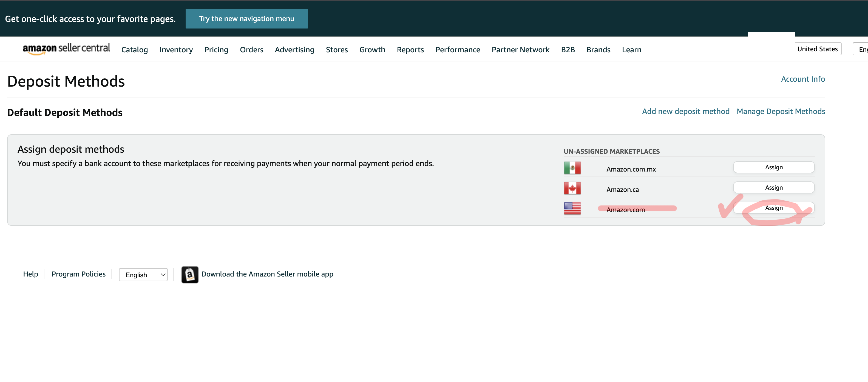Open the Growth menu
The height and width of the screenshot is (382, 868).
pos(372,50)
